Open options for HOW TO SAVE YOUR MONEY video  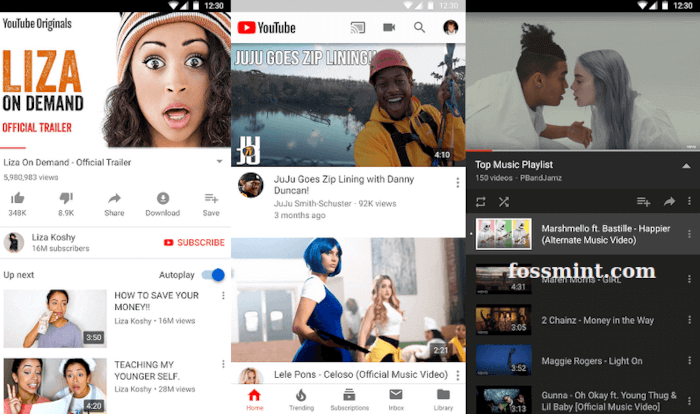223,296
